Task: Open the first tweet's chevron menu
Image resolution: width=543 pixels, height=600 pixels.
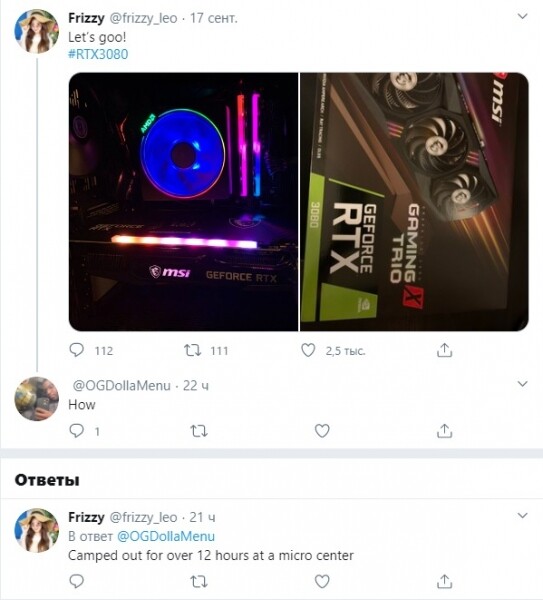Action: (522, 16)
